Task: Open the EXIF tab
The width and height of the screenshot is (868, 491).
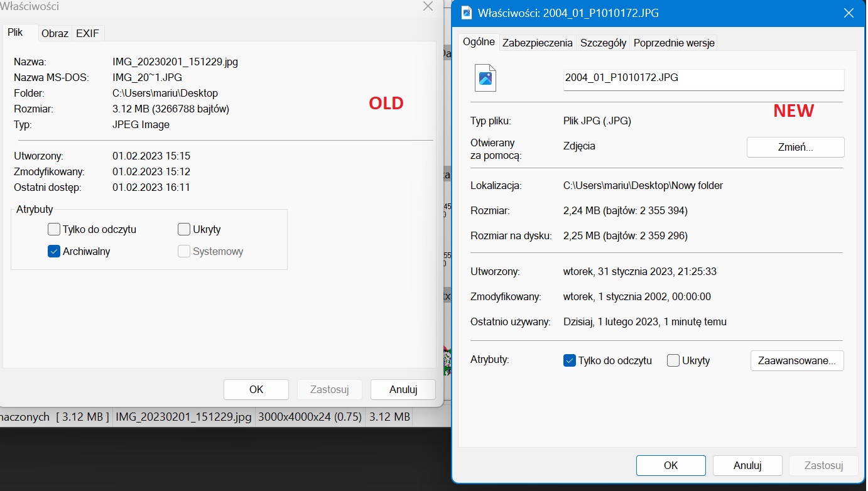Action: [87, 33]
